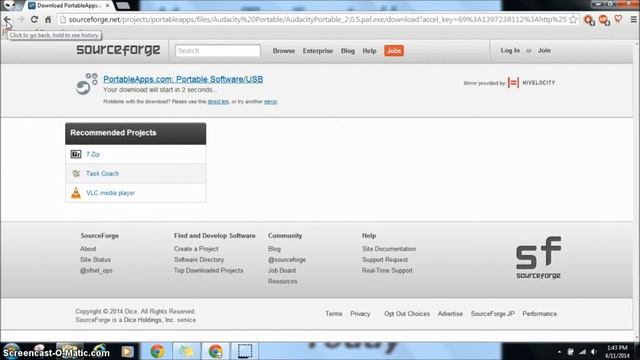Click the Terms link

pyautogui.click(x=333, y=313)
